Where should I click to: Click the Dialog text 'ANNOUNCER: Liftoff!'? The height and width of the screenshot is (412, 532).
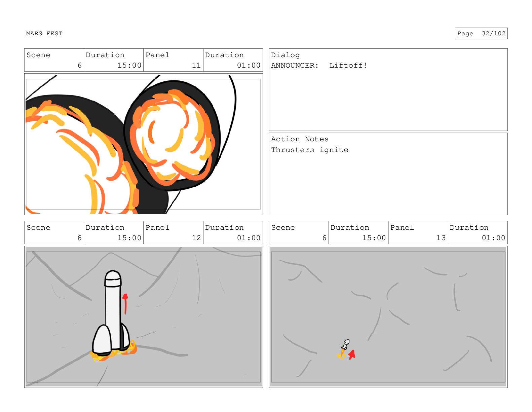click(319, 65)
